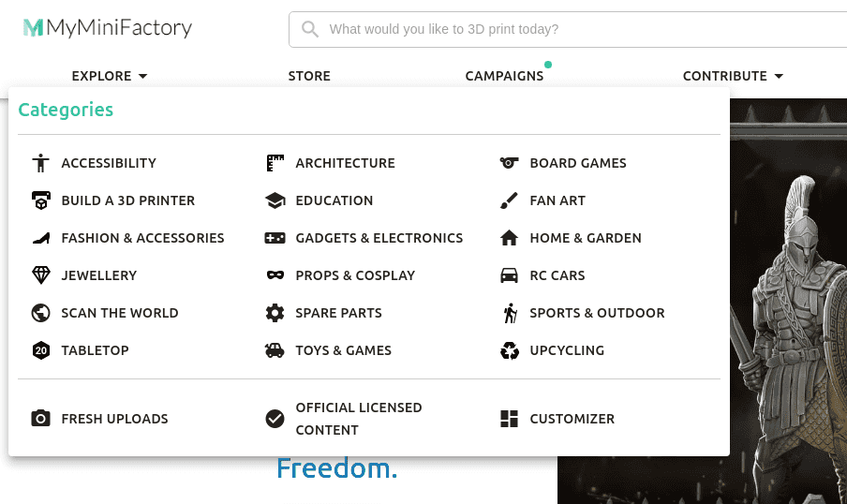Click the Architecture ruler icon

click(x=275, y=163)
